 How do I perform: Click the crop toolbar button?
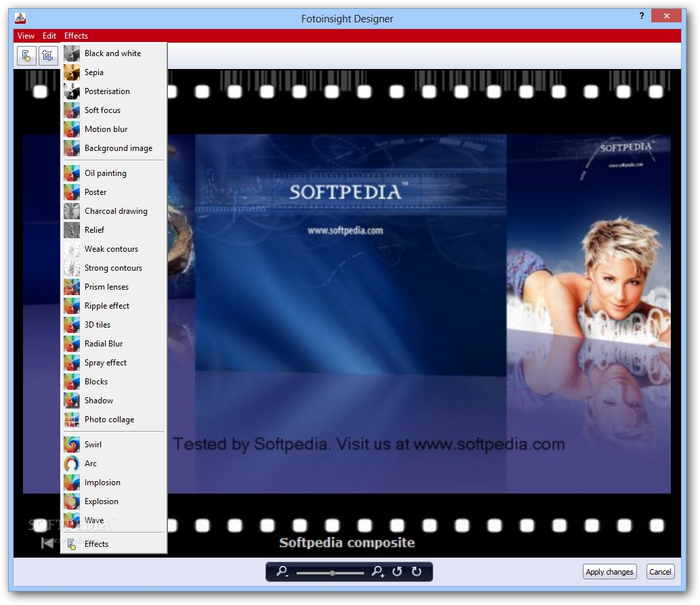(48, 55)
